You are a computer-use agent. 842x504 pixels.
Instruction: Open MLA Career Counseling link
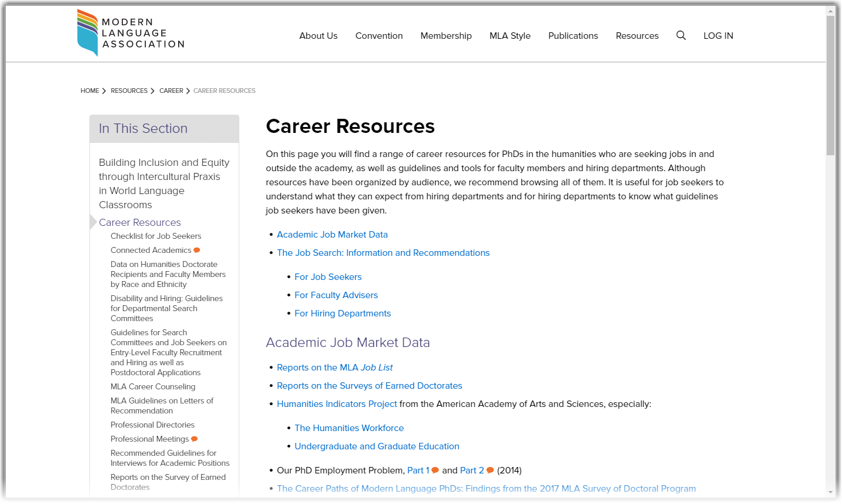153,387
